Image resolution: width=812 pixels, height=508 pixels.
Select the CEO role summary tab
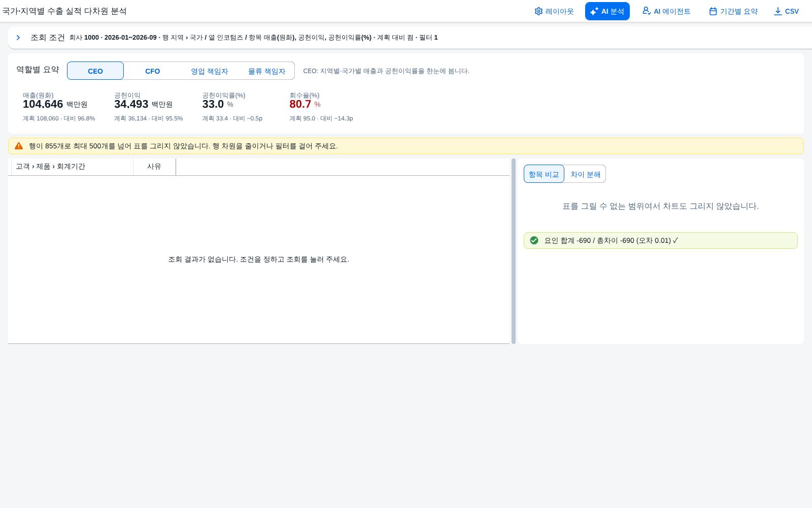click(95, 71)
